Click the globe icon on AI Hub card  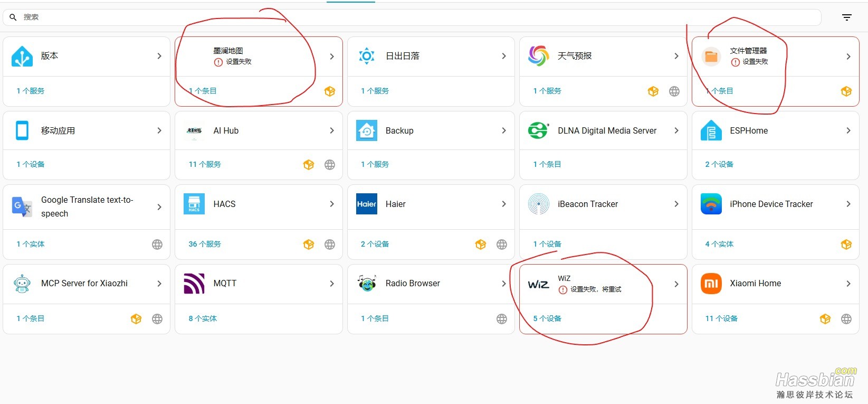tap(330, 165)
